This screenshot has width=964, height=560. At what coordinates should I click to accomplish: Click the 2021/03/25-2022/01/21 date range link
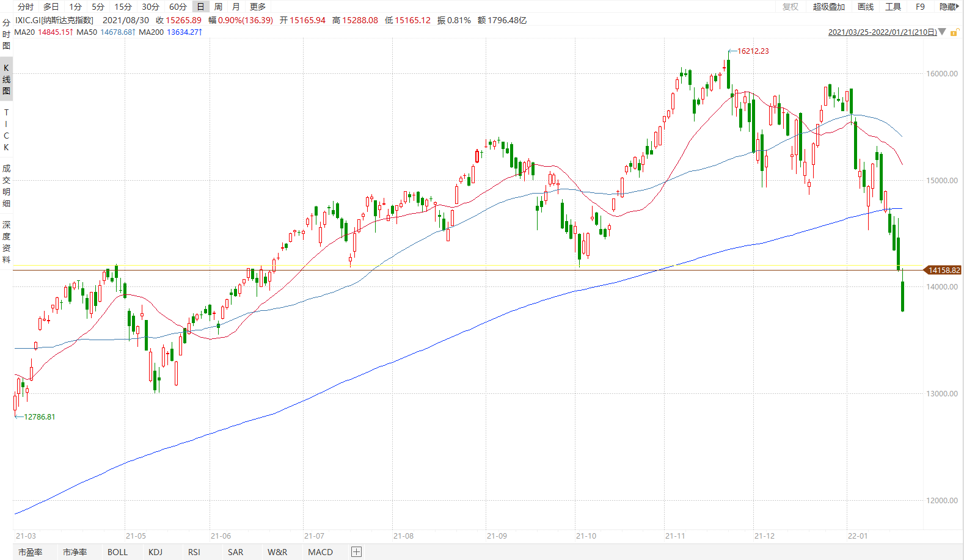pos(882,32)
